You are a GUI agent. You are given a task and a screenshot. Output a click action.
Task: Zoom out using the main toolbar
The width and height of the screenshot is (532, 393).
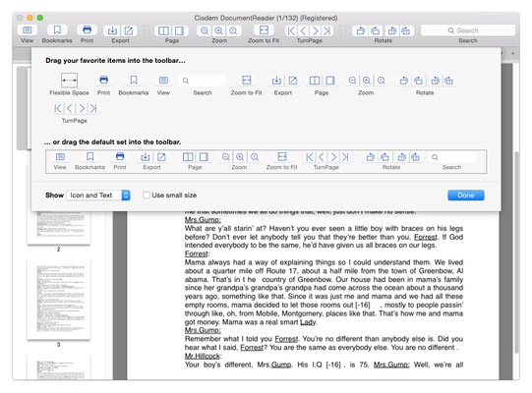pyautogui.click(x=205, y=30)
